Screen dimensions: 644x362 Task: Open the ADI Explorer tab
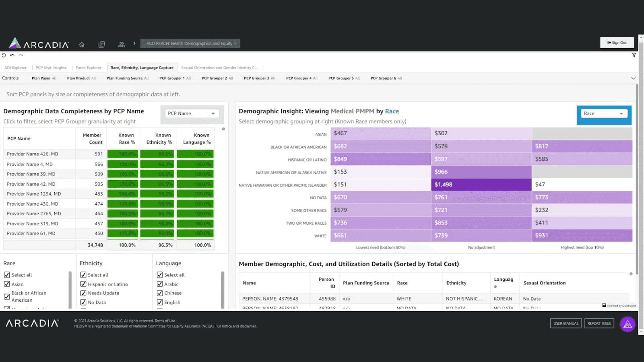point(15,68)
